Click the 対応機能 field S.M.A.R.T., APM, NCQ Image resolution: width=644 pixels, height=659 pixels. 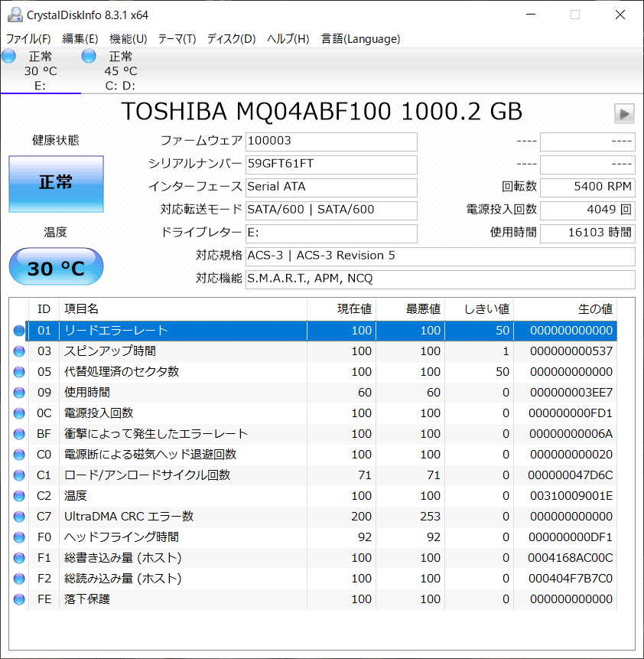click(441, 279)
